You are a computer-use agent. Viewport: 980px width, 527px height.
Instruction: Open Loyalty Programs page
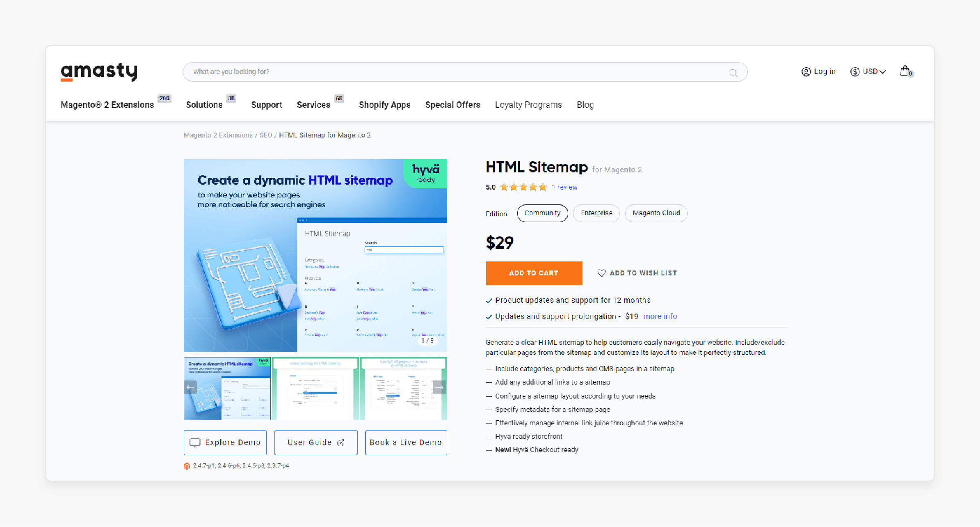pyautogui.click(x=528, y=105)
